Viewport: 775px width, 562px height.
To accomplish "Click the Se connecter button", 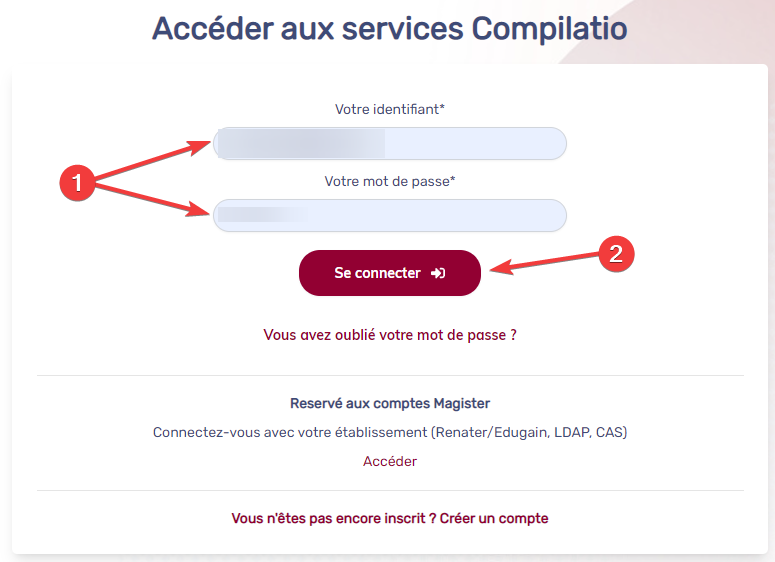I will click(x=389, y=273).
